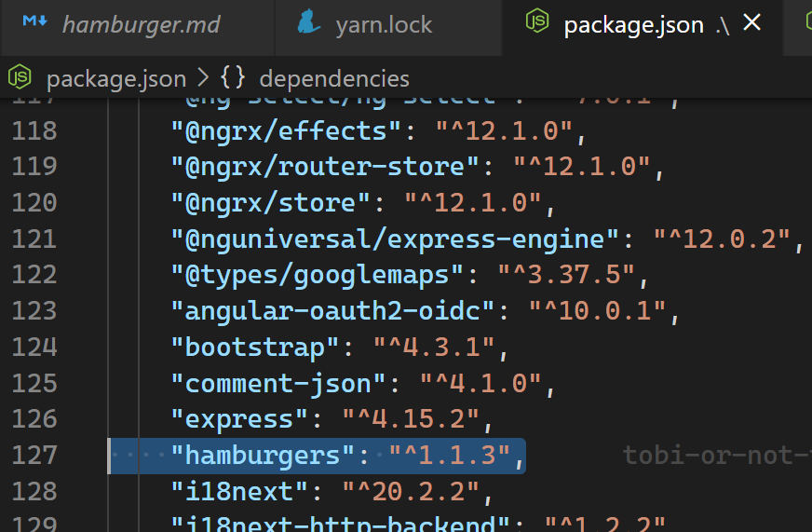Click the "^20.2.2" i18next version
Screen dimensions: 812x532
coord(411,492)
